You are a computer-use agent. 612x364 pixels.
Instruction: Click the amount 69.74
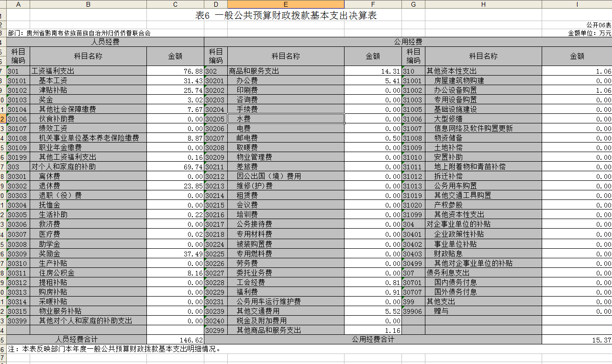coord(175,166)
